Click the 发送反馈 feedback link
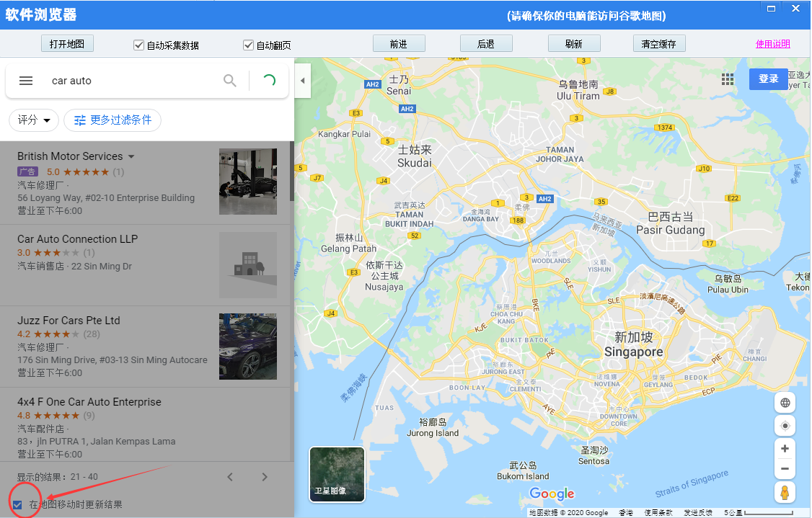The width and height of the screenshot is (812, 518). pyautogui.click(x=697, y=513)
